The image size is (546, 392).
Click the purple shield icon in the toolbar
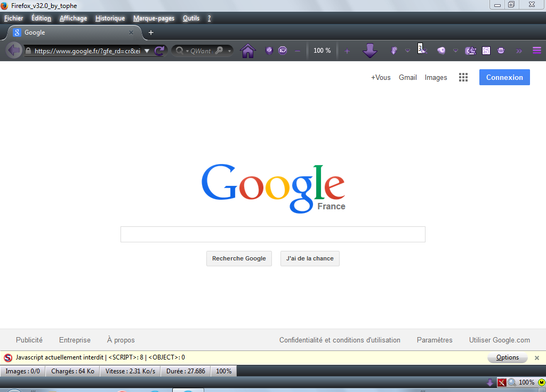[269, 51]
